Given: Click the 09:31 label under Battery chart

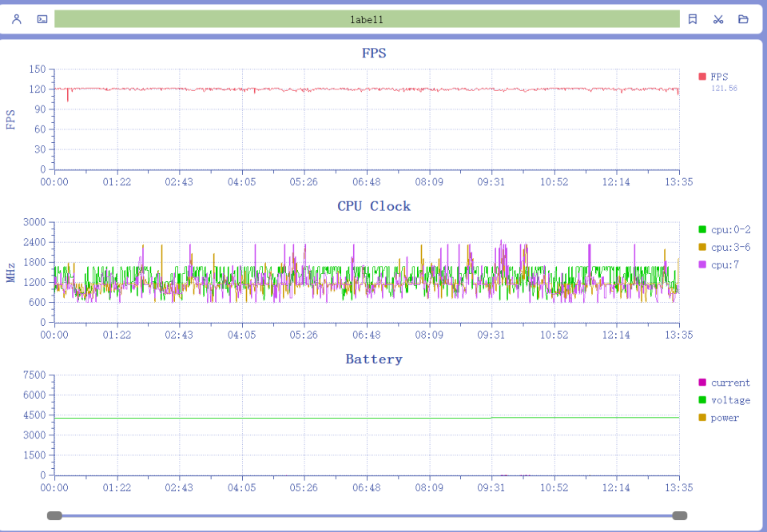Looking at the screenshot, I should [491, 487].
